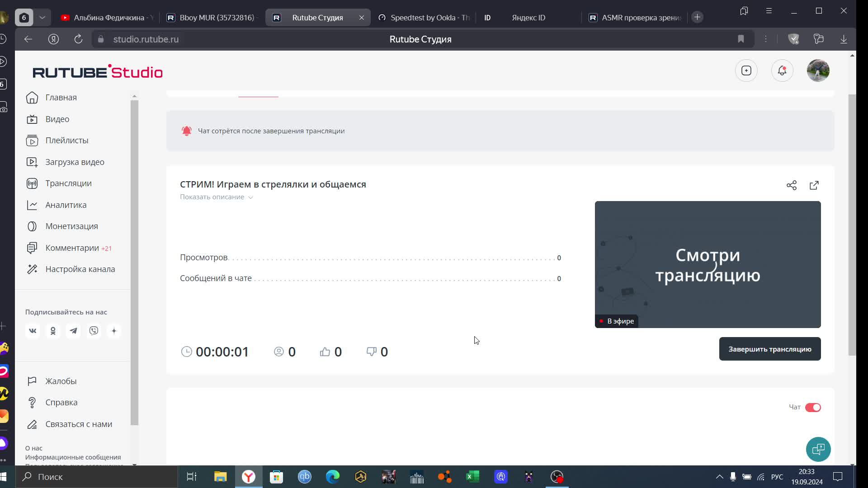
Task: Click the add video plus icon in header
Action: click(x=746, y=70)
